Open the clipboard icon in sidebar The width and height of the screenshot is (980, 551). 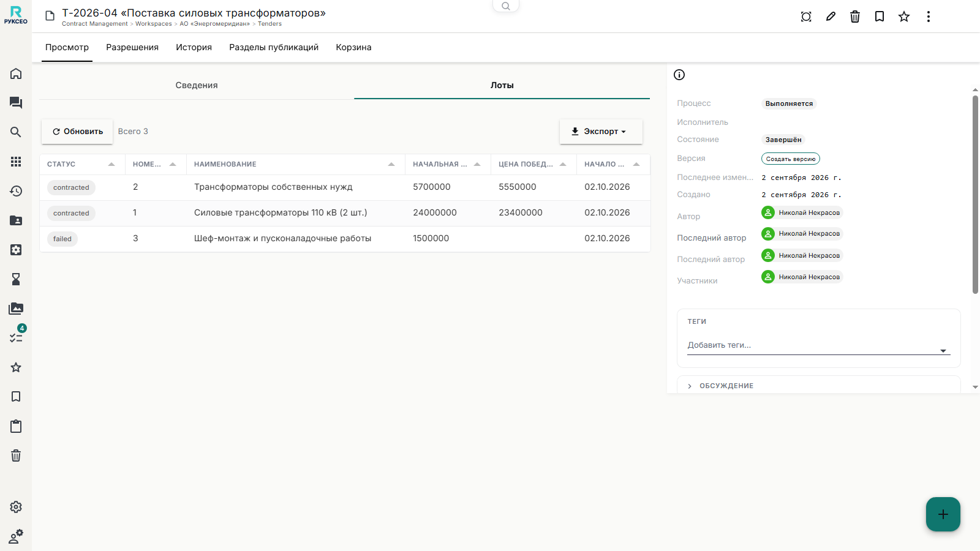16,426
